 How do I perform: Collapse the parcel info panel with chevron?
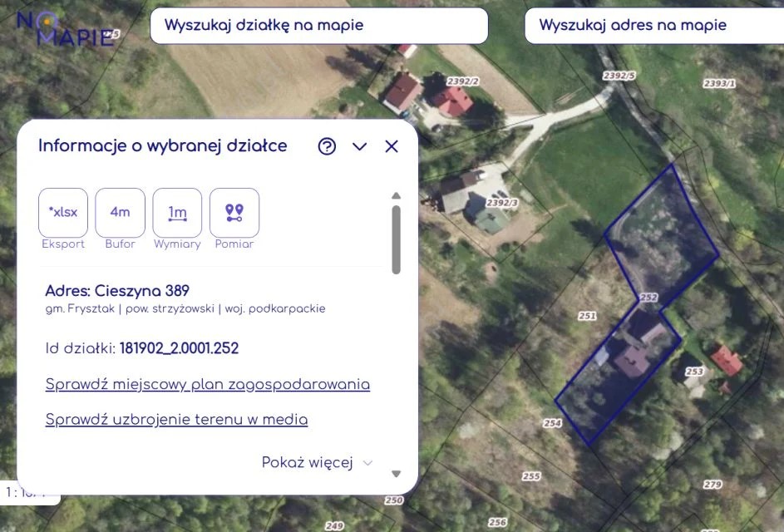[359, 146]
